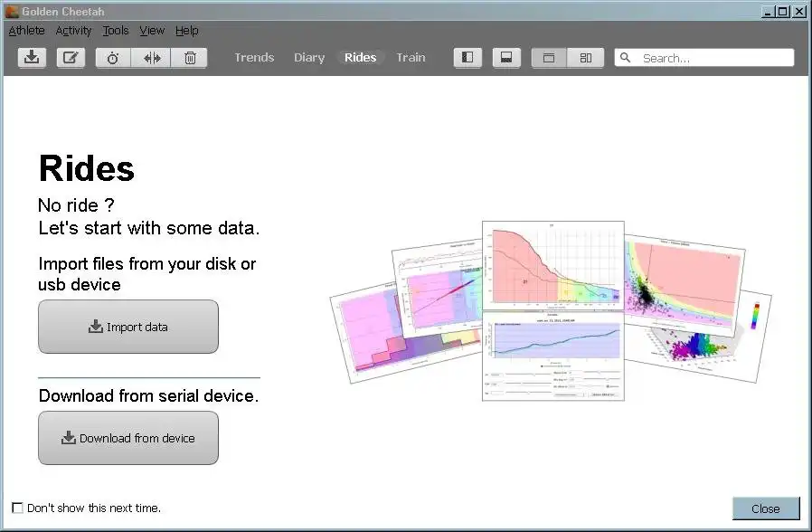This screenshot has height=532, width=812.
Task: Check Don't show this next time
Action: coord(17,508)
